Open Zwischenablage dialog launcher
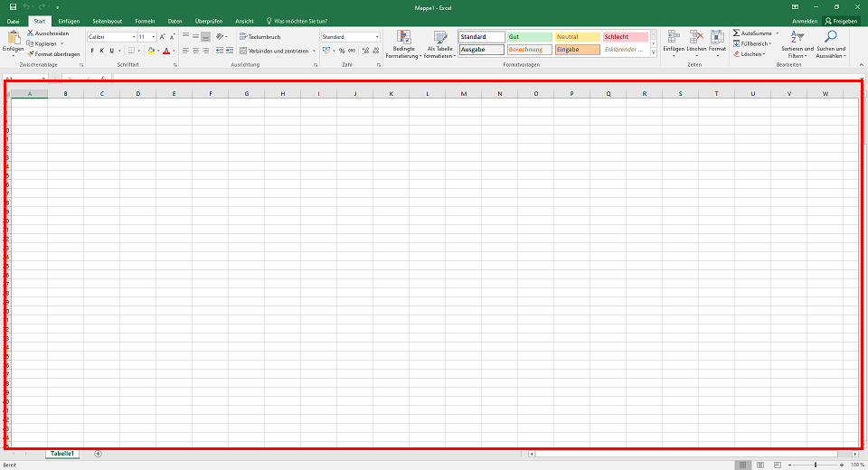868x470 pixels. pyautogui.click(x=81, y=65)
